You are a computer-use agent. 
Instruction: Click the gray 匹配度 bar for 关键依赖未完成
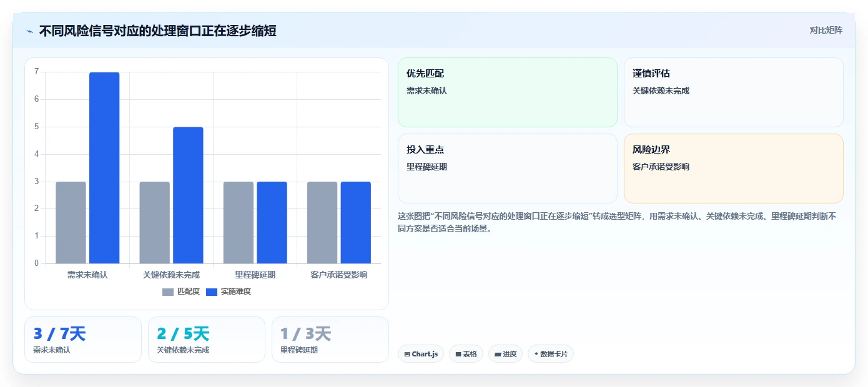tap(154, 222)
